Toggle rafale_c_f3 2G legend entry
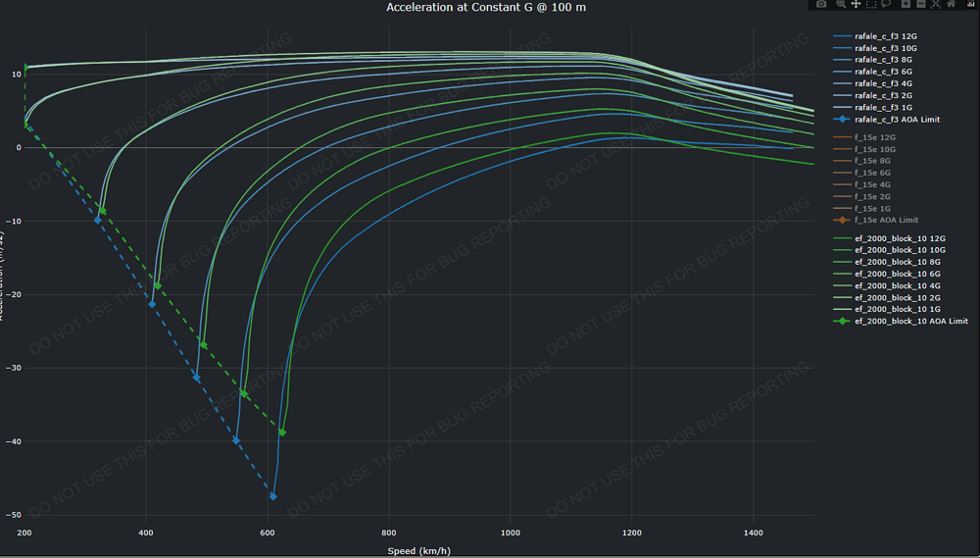 click(x=872, y=96)
